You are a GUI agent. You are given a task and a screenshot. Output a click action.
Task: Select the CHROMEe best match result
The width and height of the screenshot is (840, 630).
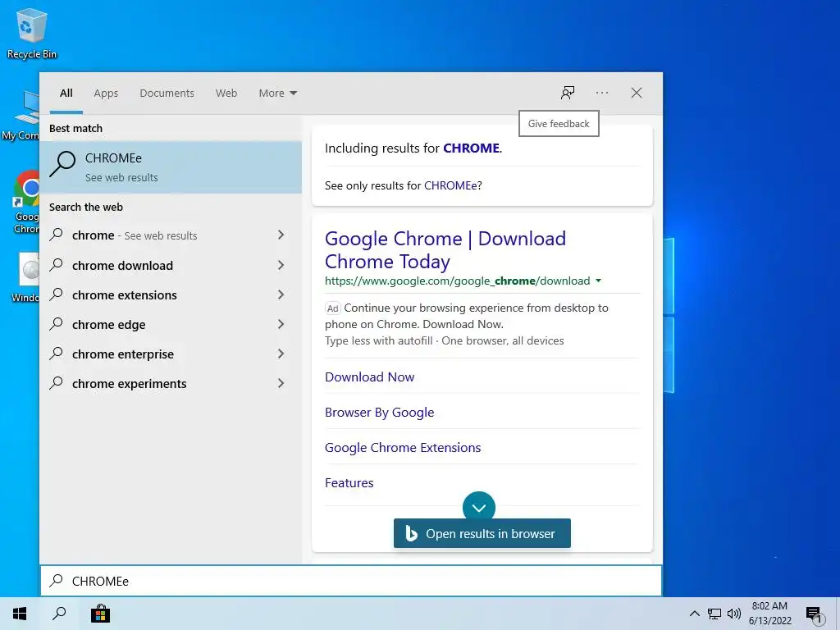pos(171,167)
